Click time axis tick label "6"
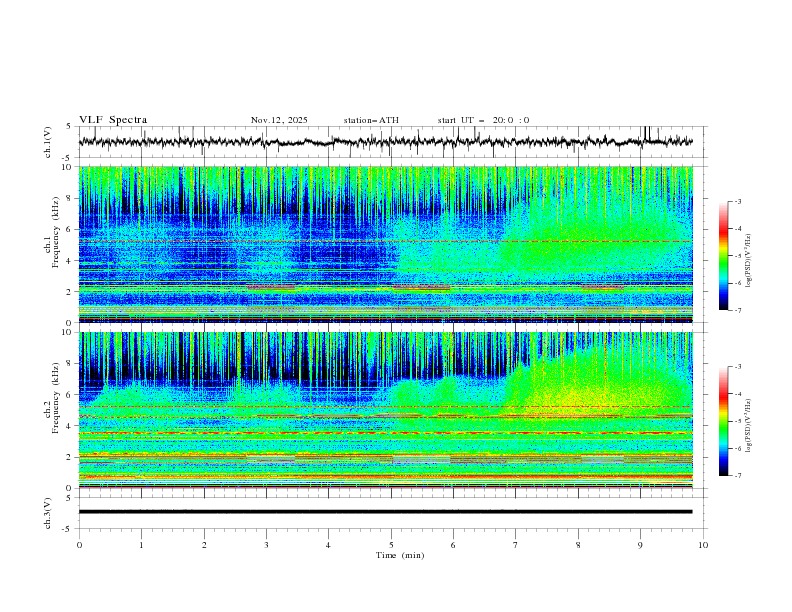792x612 pixels. pos(453,545)
